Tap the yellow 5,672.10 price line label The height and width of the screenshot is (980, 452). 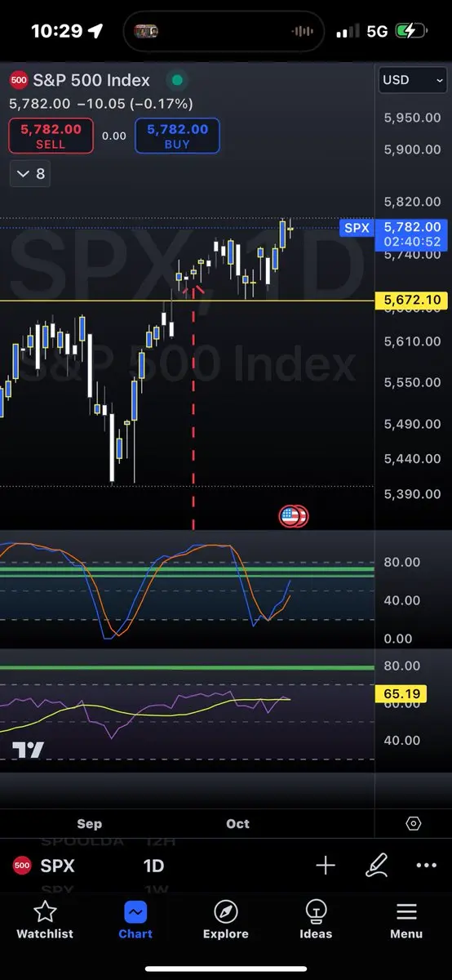[x=412, y=301]
